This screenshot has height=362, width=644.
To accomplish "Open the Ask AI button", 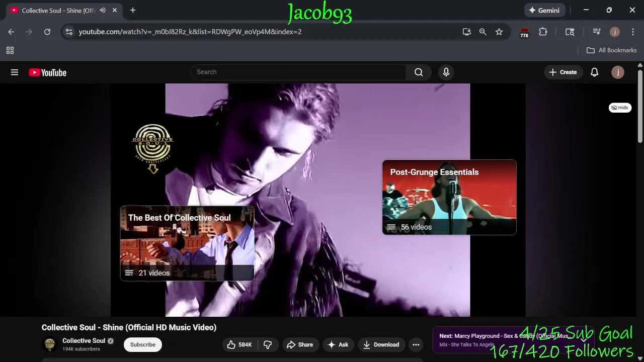I will pos(338,344).
